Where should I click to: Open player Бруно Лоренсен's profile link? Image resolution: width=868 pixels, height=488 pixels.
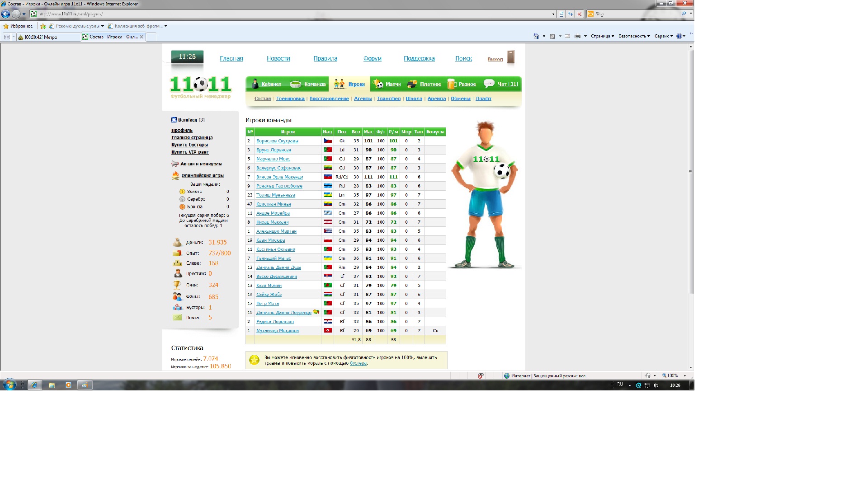274,150
